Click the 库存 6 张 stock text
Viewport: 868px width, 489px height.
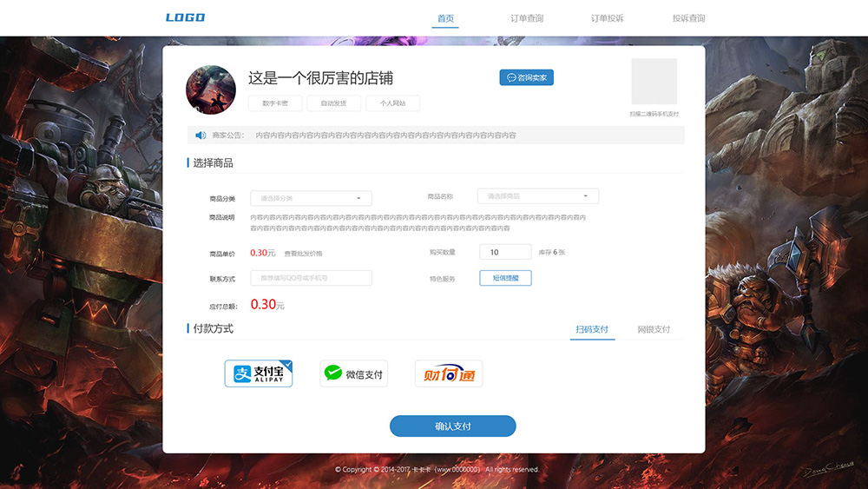pyautogui.click(x=552, y=252)
